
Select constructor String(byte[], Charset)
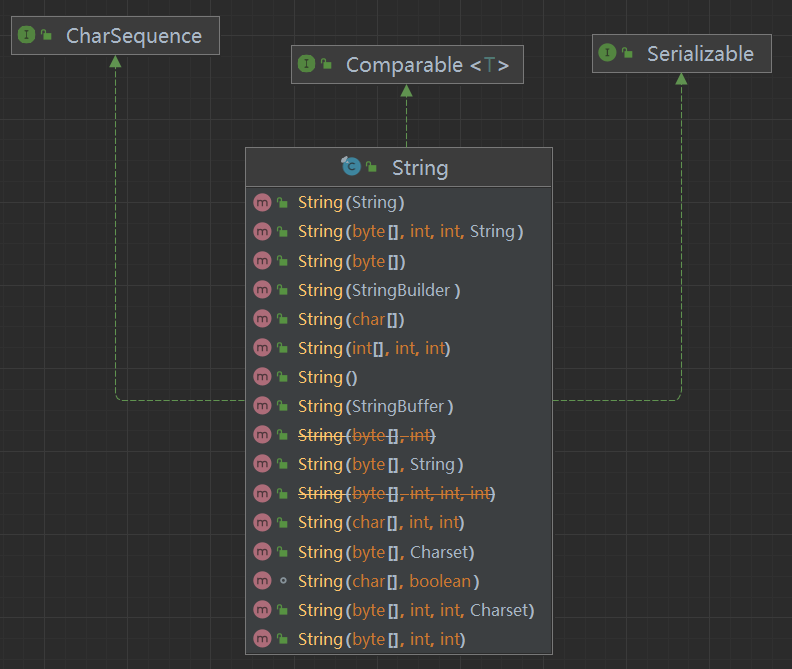click(x=385, y=552)
